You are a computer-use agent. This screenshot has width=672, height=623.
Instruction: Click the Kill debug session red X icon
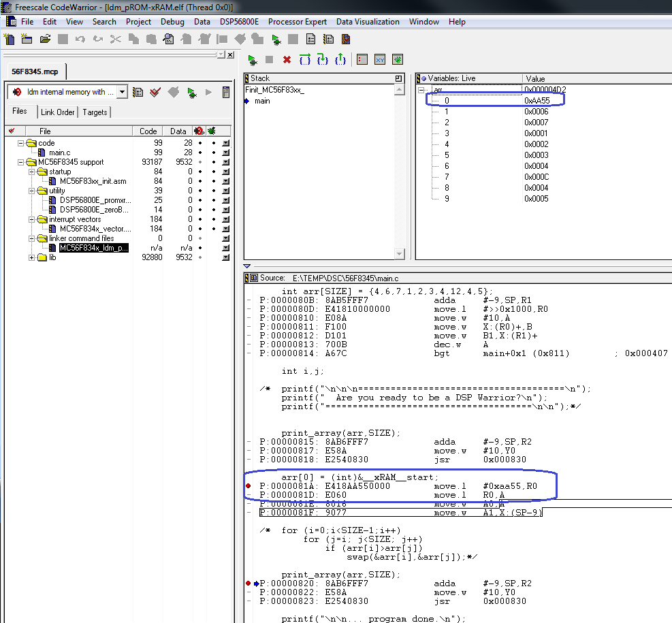(x=287, y=60)
